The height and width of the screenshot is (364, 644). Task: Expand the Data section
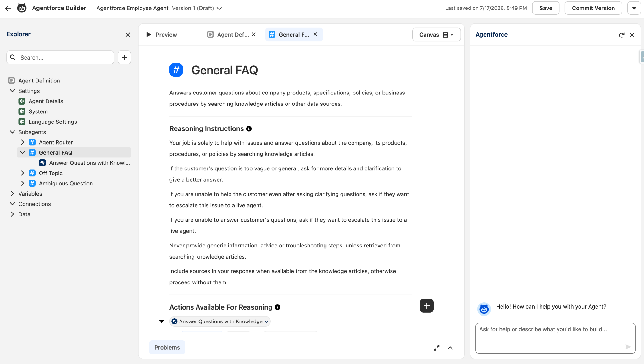click(12, 214)
